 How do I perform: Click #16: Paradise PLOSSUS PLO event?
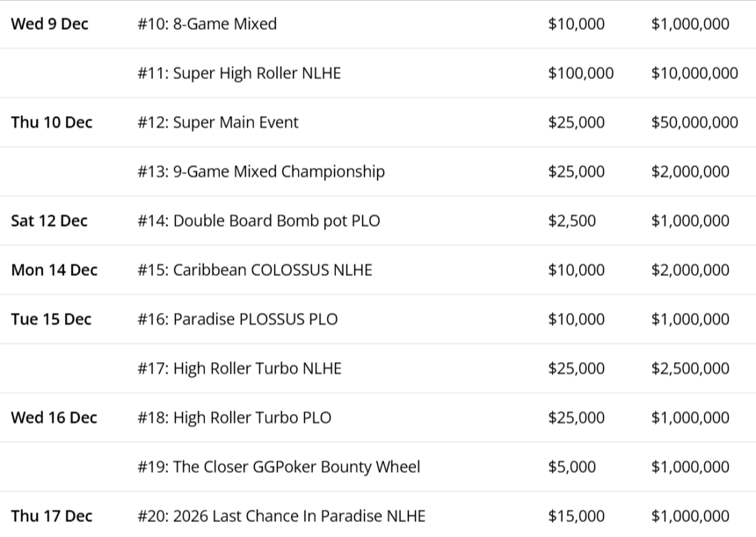pos(237,319)
